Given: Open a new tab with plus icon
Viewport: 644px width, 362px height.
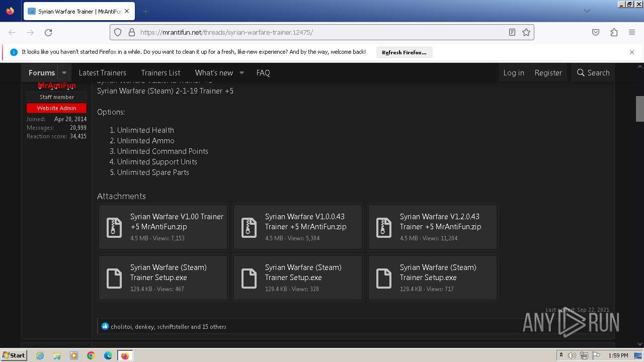Looking at the screenshot, I should [145, 11].
